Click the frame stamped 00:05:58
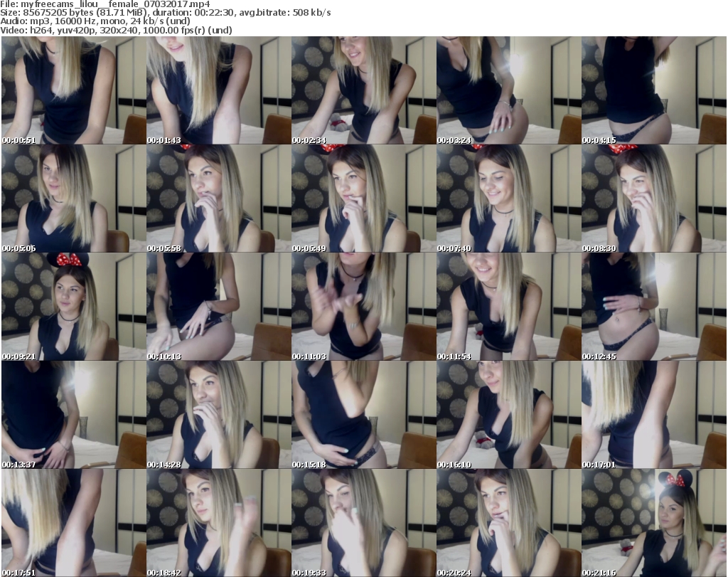The width and height of the screenshot is (728, 577). click(219, 198)
